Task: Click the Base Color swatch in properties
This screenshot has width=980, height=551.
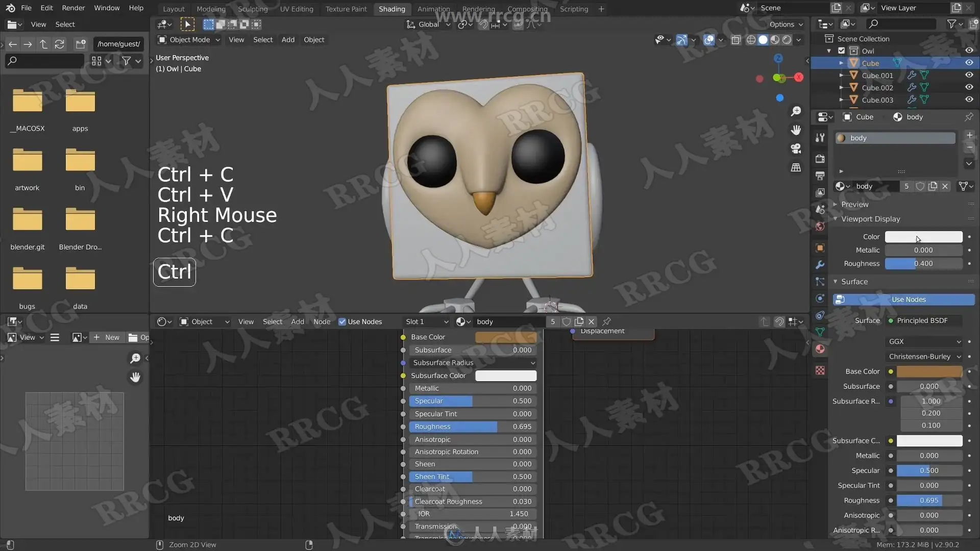Action: point(929,371)
